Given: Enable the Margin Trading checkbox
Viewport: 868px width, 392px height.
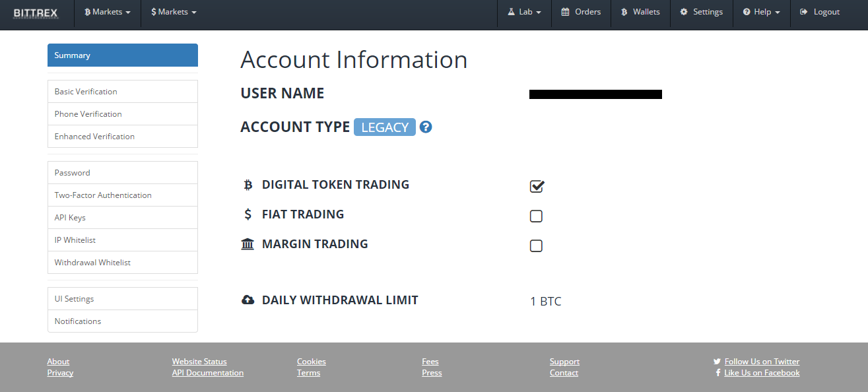Looking at the screenshot, I should (x=536, y=245).
